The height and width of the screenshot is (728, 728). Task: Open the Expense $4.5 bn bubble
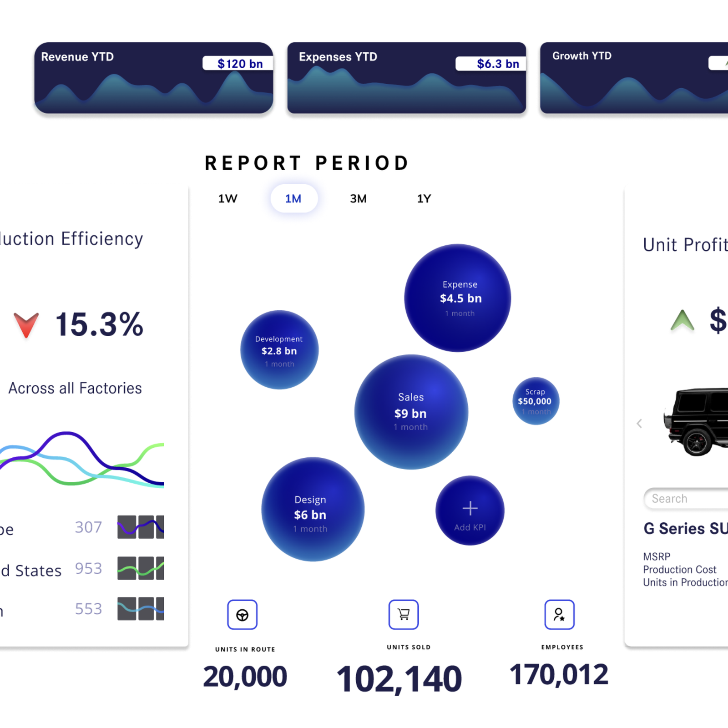457,298
